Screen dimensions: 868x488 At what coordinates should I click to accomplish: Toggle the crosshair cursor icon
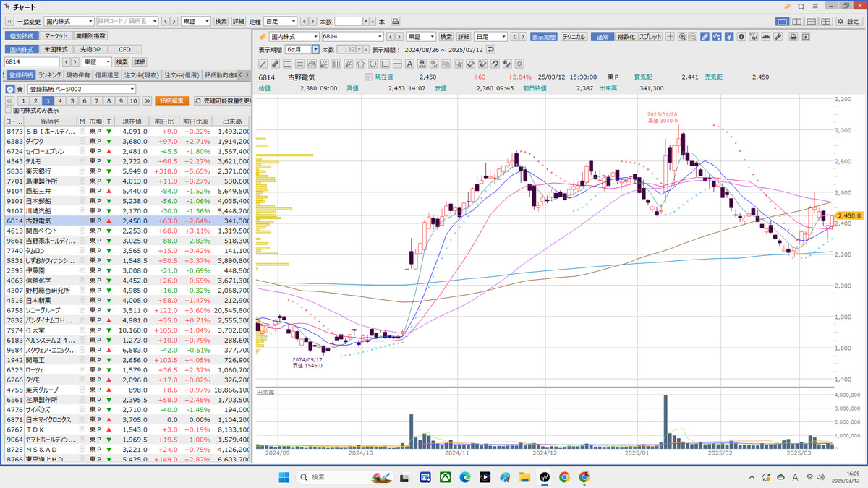[x=670, y=37]
